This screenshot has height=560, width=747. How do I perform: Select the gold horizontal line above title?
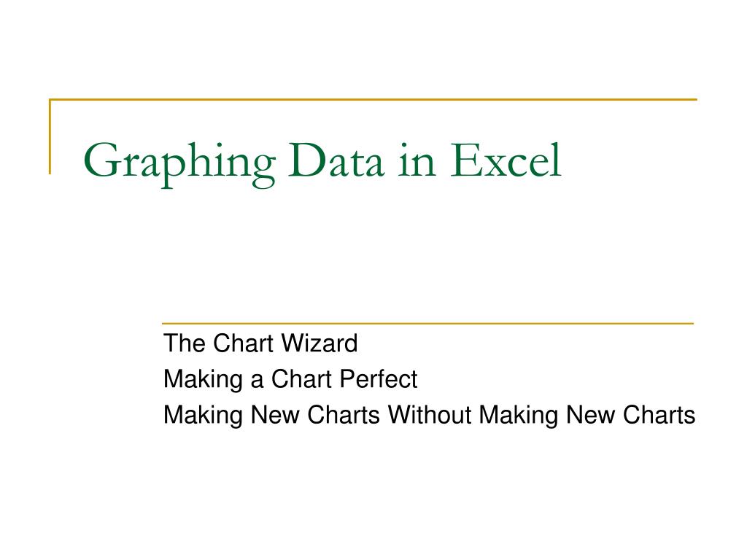click(373, 99)
